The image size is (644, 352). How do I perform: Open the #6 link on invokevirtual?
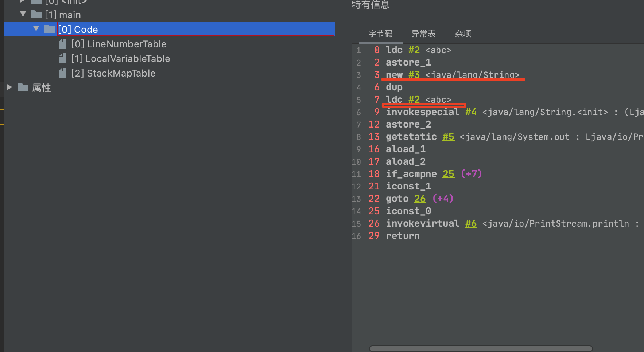471,224
